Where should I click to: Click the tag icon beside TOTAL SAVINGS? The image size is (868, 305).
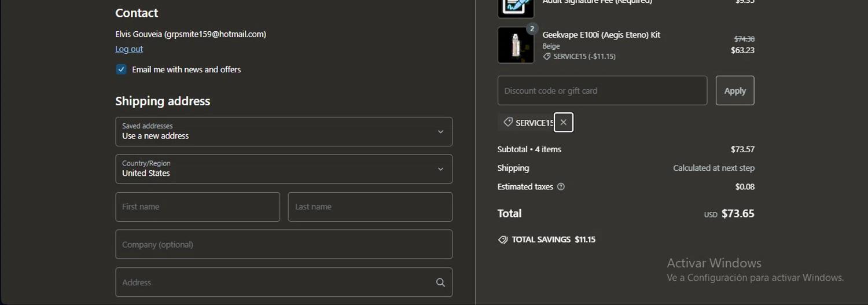coord(503,240)
